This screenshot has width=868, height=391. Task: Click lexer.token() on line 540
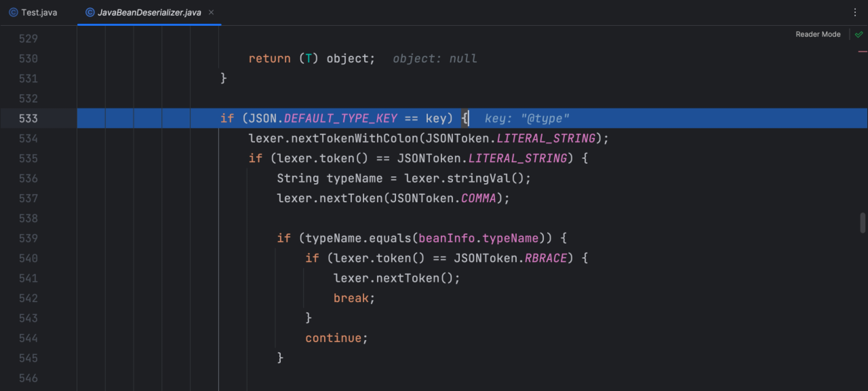coord(379,258)
